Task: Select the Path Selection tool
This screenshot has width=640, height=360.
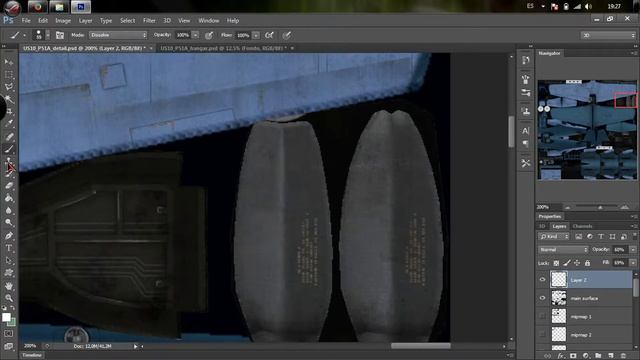Action: coord(9,260)
